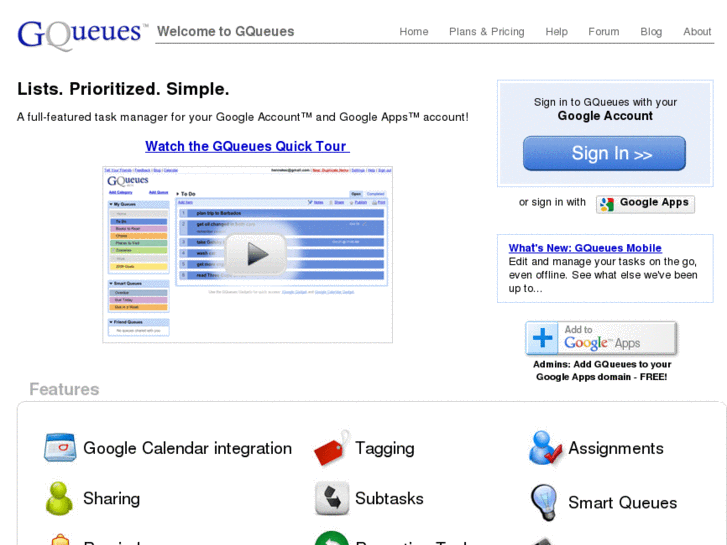Go to Plans & Pricing page
The height and width of the screenshot is (545, 727).
click(486, 32)
